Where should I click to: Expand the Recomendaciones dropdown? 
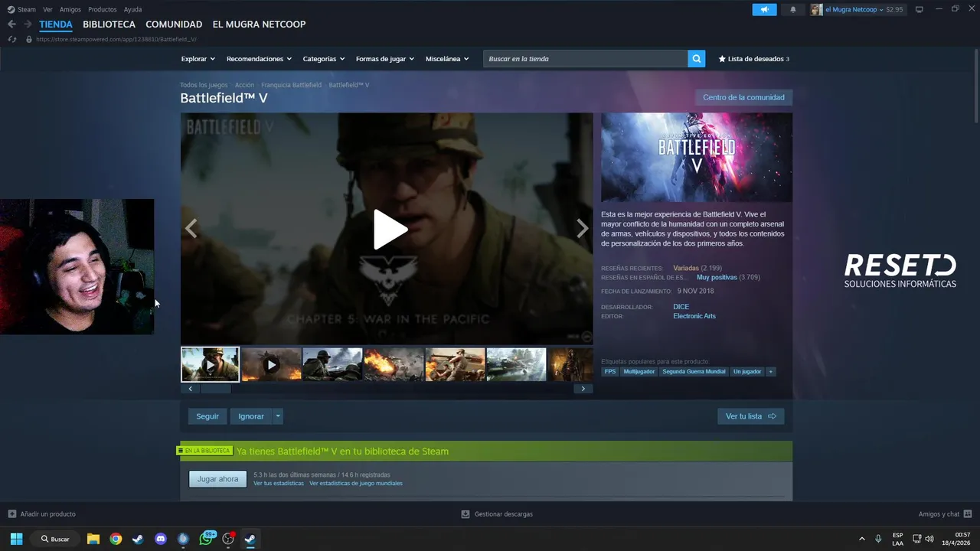pyautogui.click(x=259, y=59)
